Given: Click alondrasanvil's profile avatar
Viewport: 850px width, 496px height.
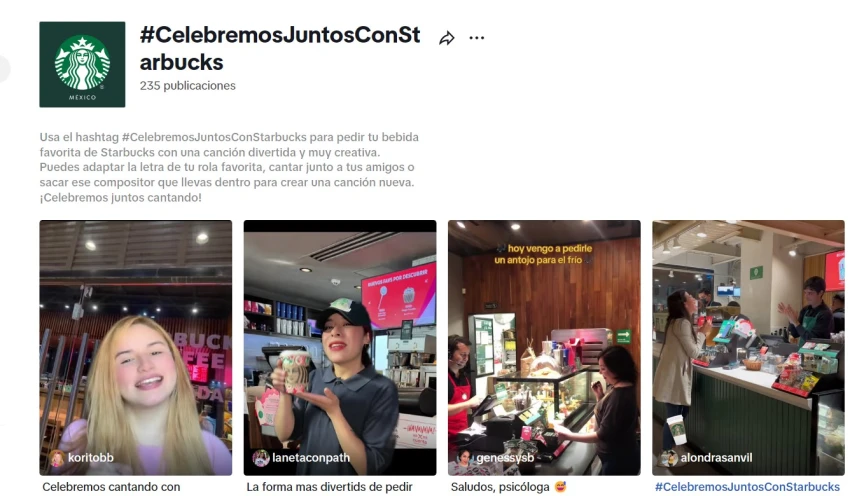Looking at the screenshot, I should 669,458.
